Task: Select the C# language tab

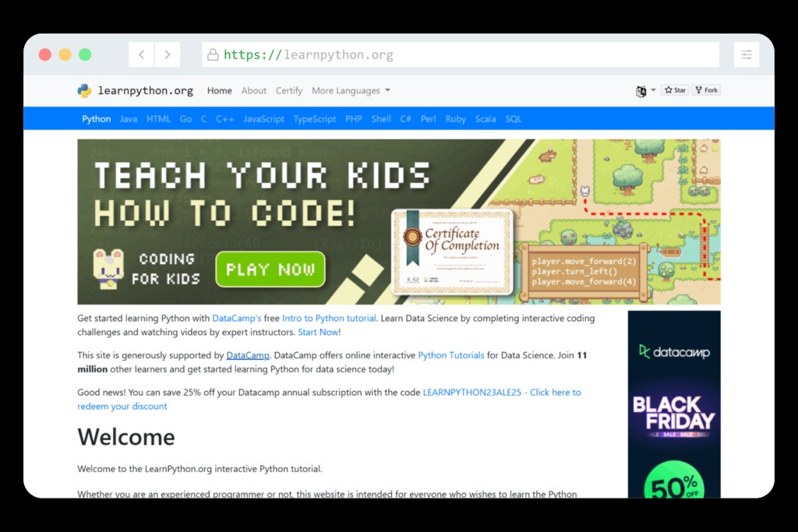Action: pyautogui.click(x=405, y=119)
